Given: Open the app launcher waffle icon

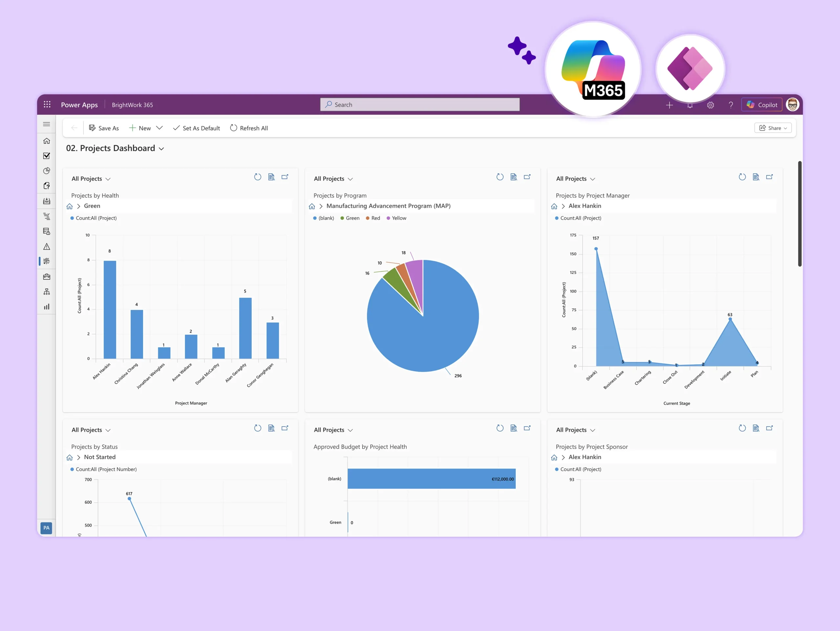Looking at the screenshot, I should tap(47, 104).
